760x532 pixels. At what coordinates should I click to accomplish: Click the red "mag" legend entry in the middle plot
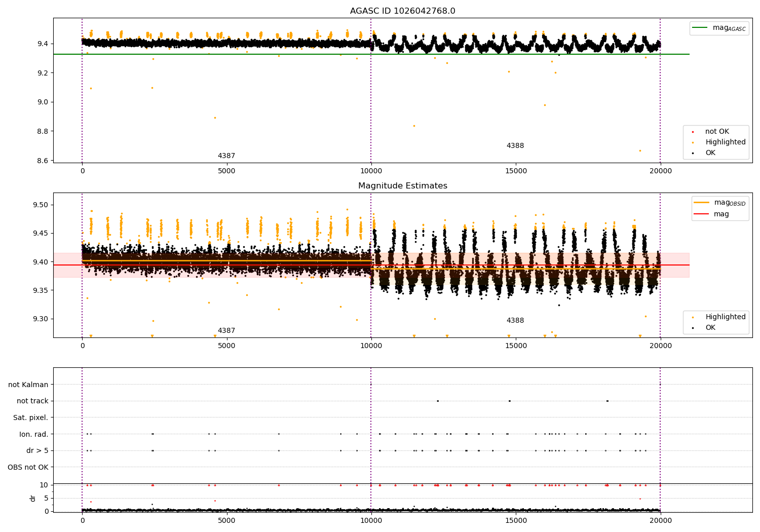[711, 214]
